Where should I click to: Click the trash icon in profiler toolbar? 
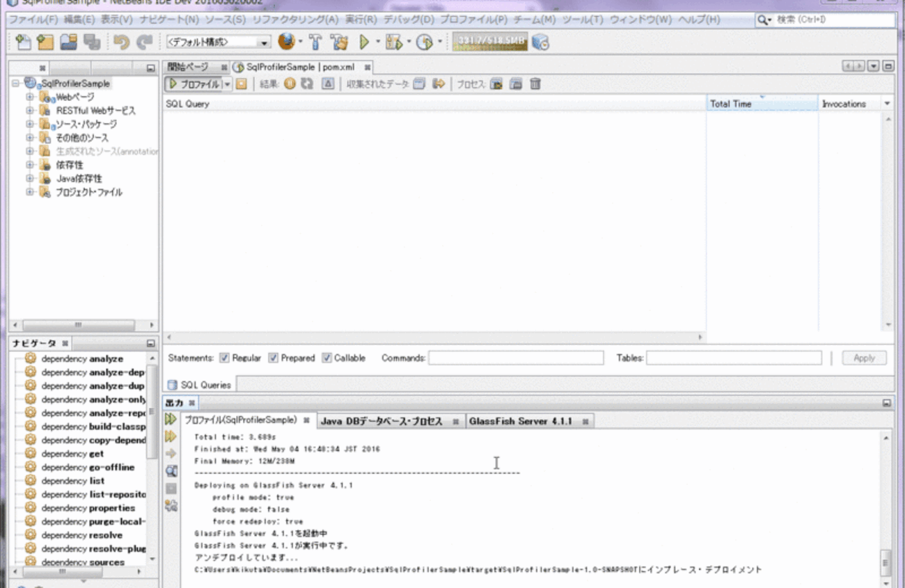(x=535, y=84)
